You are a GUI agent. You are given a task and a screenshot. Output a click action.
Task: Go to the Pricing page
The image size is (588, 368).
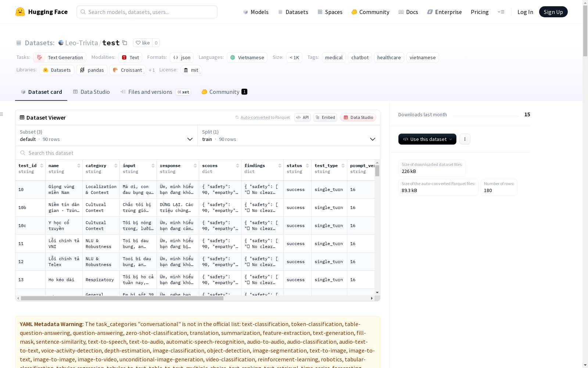tap(480, 12)
